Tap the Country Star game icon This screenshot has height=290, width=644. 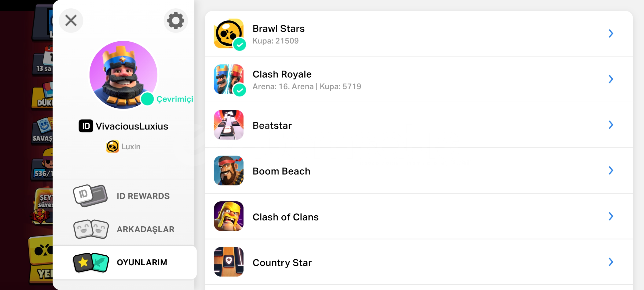click(229, 262)
